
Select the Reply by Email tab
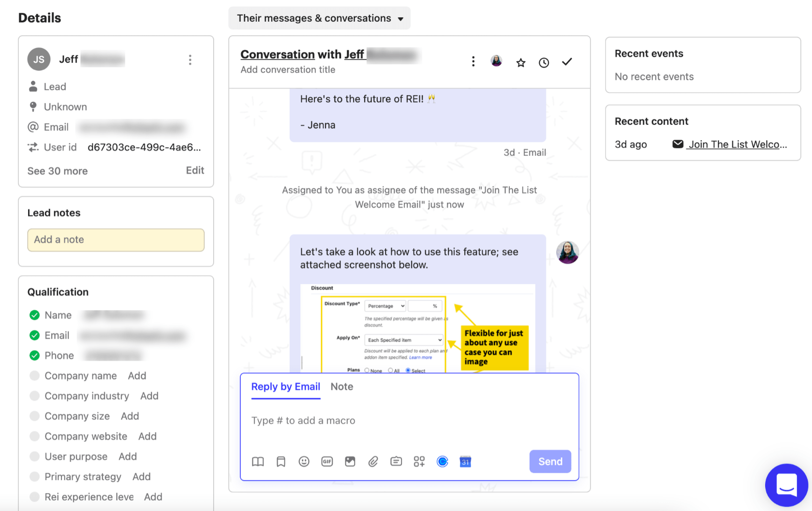pyautogui.click(x=286, y=387)
